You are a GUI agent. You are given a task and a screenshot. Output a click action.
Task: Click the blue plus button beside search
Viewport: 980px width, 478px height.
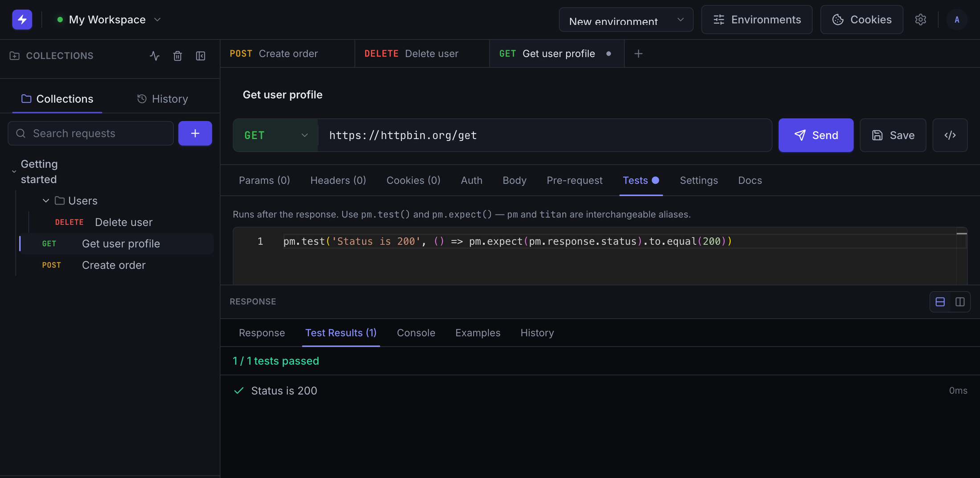click(195, 133)
